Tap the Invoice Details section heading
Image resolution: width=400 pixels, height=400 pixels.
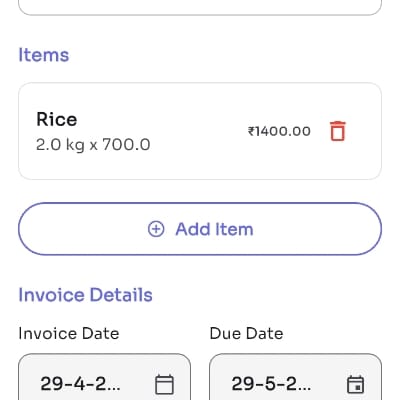[85, 295]
